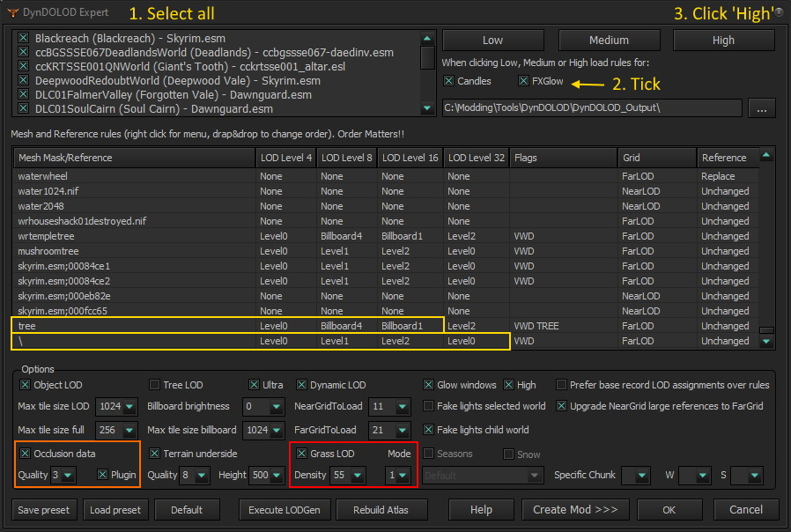The width and height of the screenshot is (791, 532).
Task: Click the output path text field
Action: (591, 107)
